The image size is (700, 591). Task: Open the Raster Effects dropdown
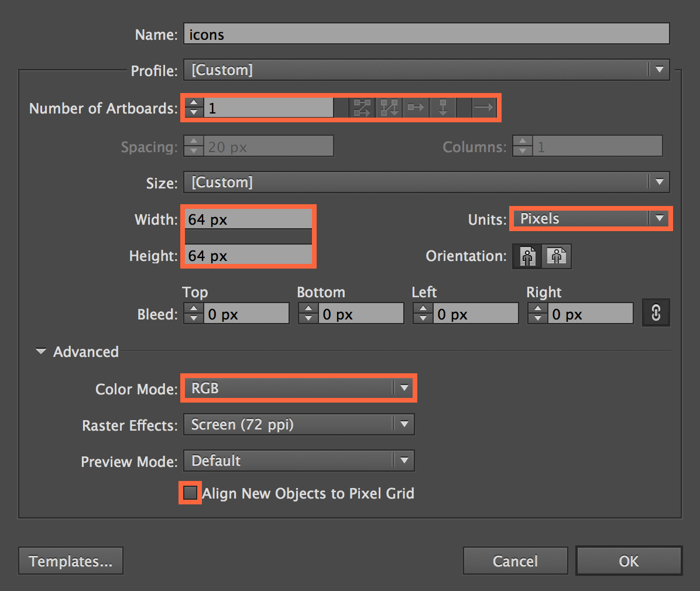click(x=404, y=424)
